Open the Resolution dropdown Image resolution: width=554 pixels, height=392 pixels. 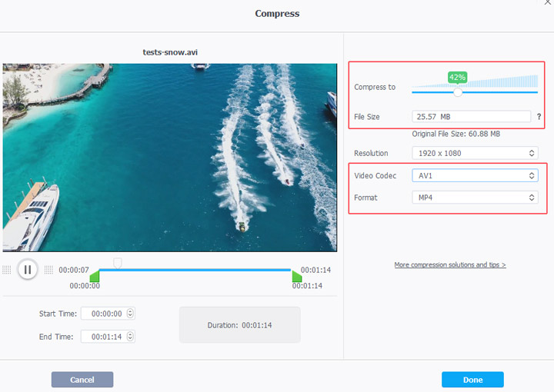tap(475, 153)
